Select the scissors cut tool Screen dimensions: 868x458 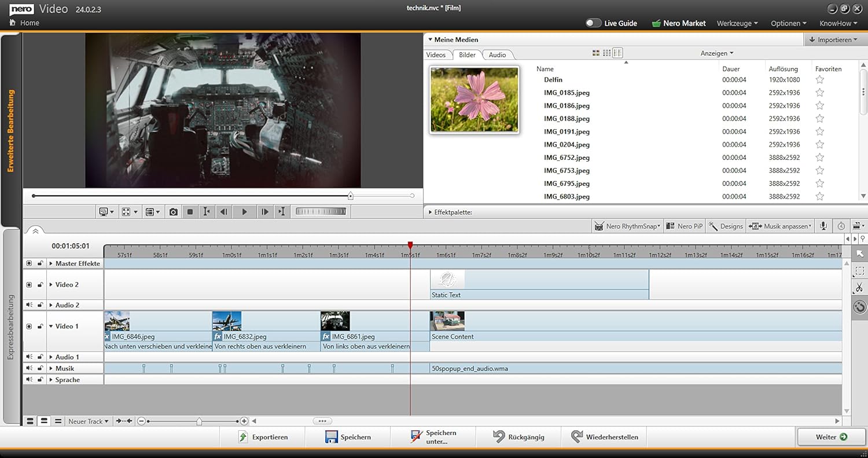pos(859,288)
